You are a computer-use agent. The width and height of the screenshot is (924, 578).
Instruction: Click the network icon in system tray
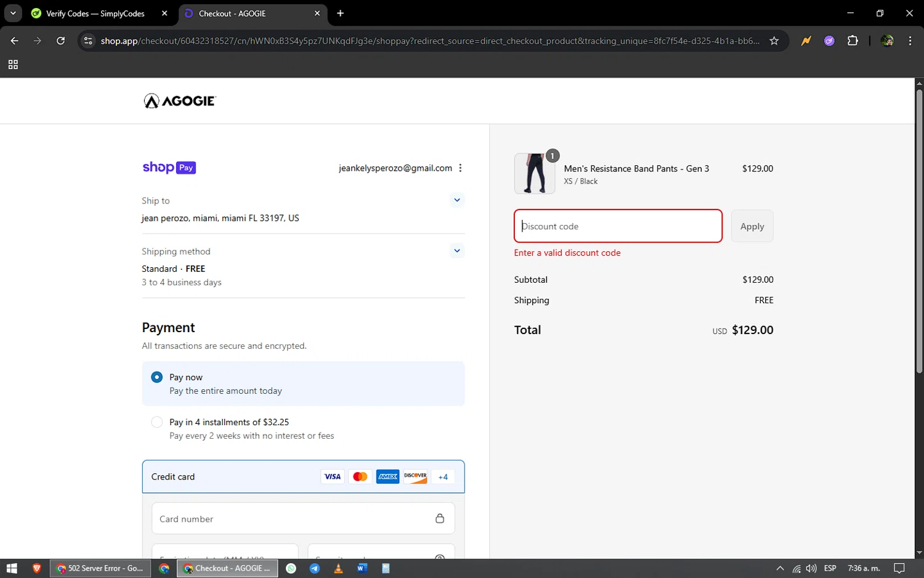[796, 568]
